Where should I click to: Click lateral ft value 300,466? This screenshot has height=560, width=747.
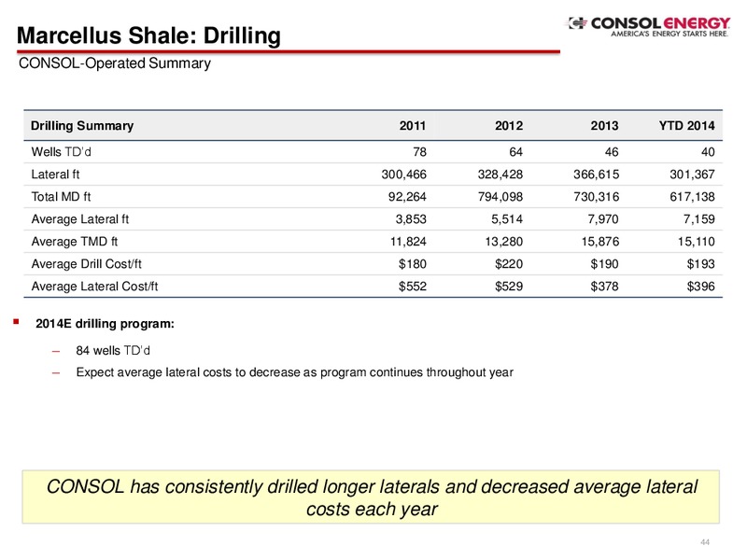click(404, 175)
